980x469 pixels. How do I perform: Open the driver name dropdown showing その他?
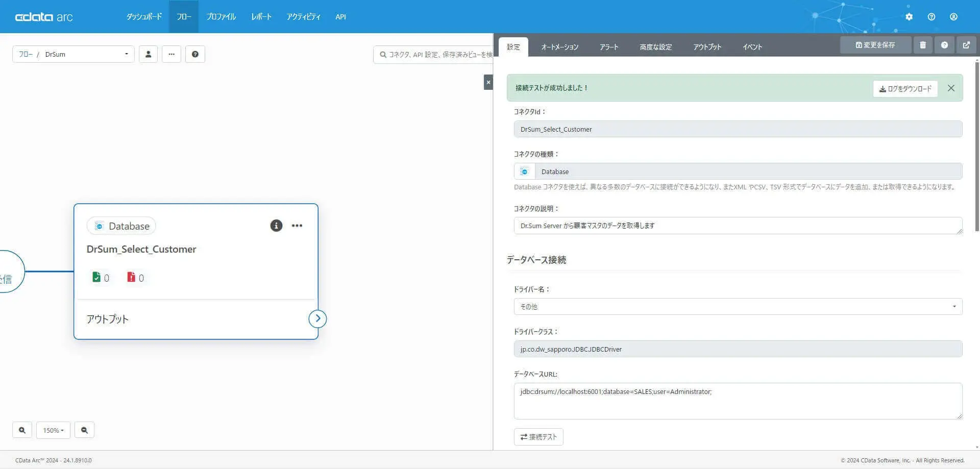pyautogui.click(x=738, y=307)
